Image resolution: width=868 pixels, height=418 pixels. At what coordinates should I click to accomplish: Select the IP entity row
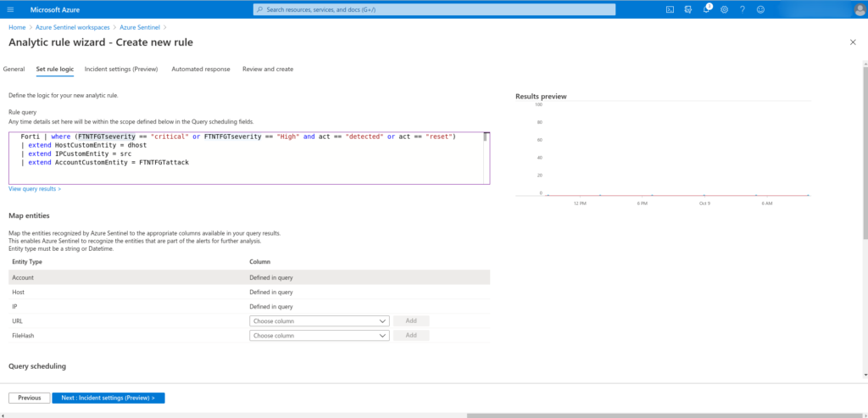[x=249, y=306]
